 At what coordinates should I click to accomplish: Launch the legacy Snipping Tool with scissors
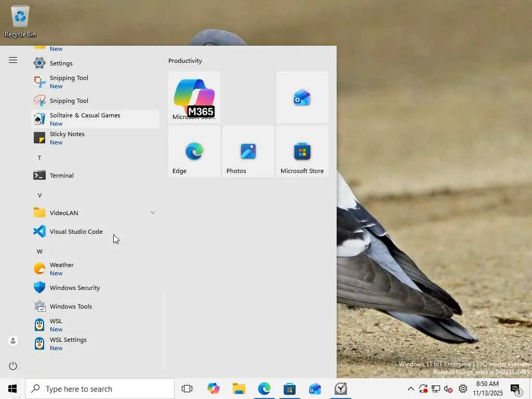(96, 101)
